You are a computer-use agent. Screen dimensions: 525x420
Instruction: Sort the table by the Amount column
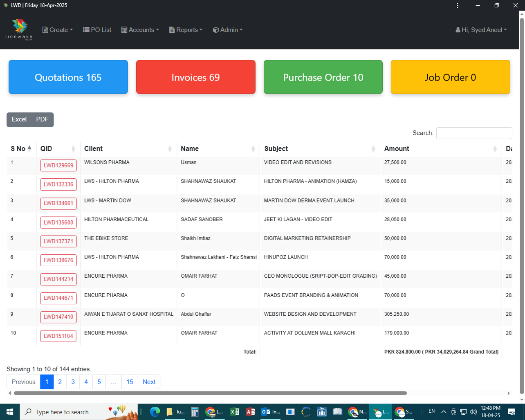coord(440,149)
